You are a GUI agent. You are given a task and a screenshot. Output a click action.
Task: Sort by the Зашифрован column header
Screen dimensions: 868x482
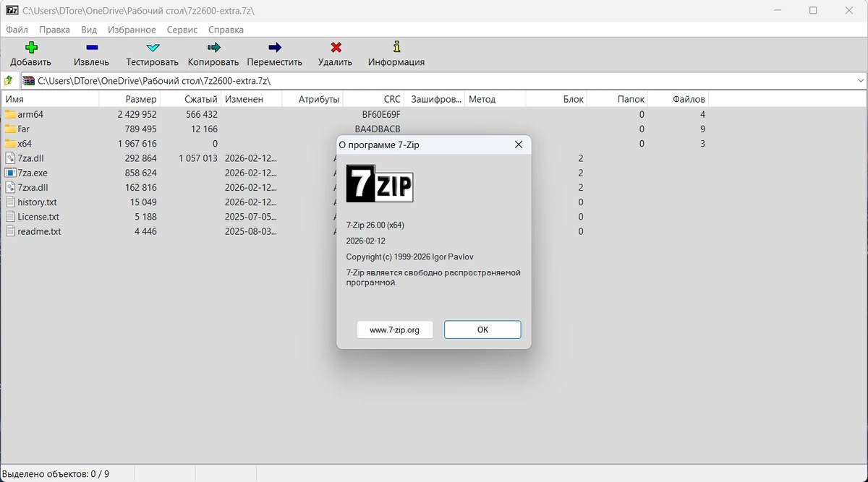coord(434,99)
